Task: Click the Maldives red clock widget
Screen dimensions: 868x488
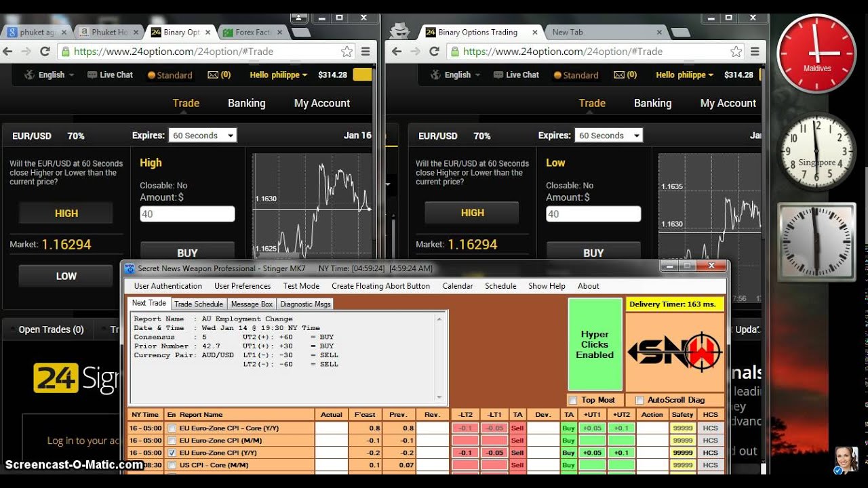Action: pos(816,54)
